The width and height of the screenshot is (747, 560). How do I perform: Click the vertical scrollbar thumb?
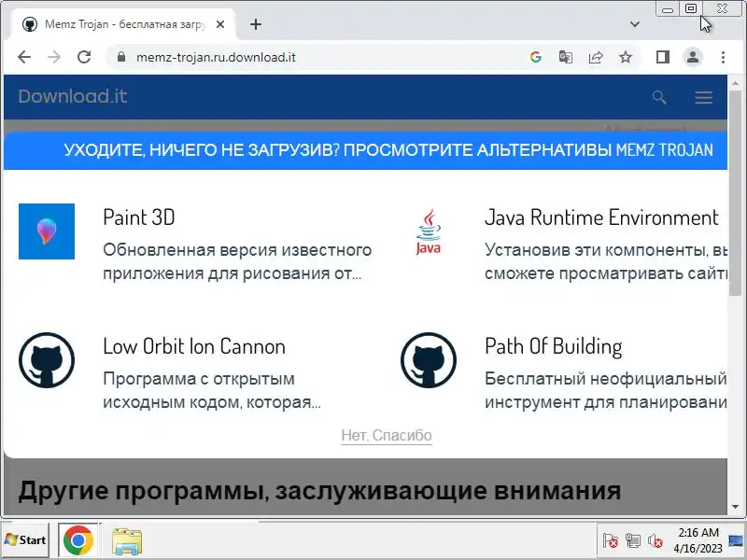[736, 193]
